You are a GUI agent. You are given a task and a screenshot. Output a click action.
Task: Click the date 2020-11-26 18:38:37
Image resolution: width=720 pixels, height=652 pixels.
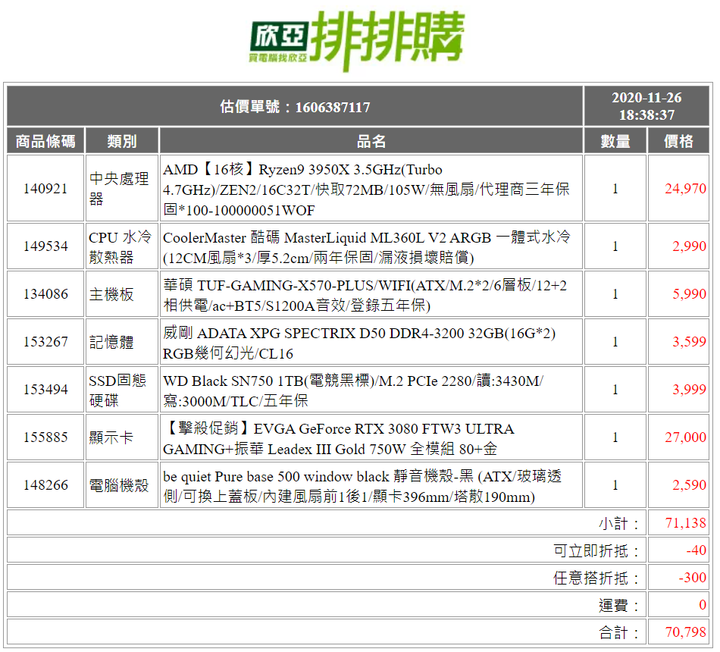click(x=646, y=106)
